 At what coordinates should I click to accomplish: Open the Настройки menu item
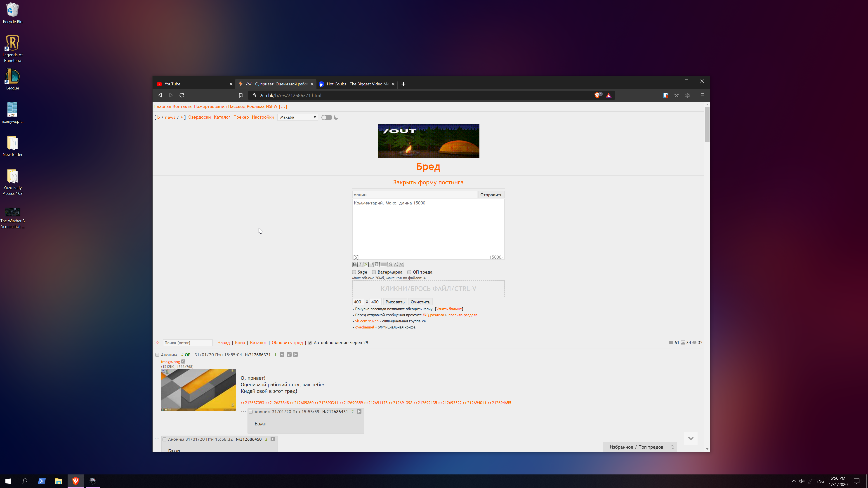click(263, 117)
